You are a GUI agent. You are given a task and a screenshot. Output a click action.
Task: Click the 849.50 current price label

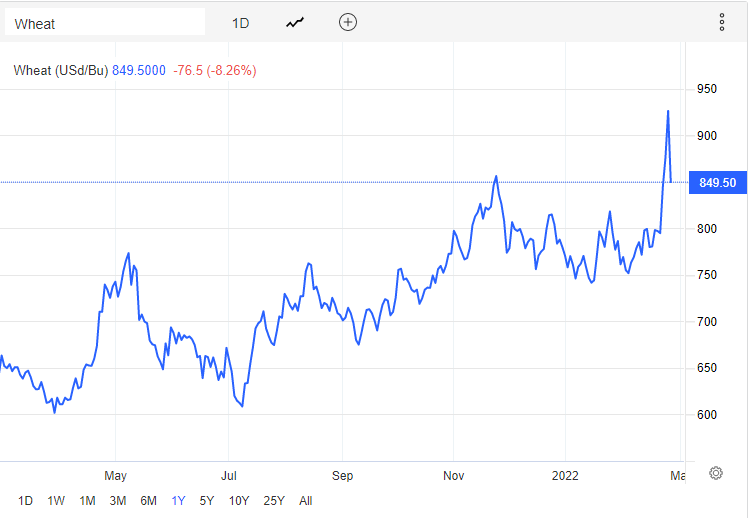(717, 182)
